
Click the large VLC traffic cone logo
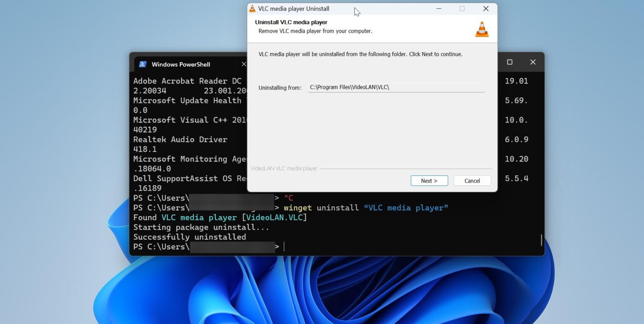482,29
